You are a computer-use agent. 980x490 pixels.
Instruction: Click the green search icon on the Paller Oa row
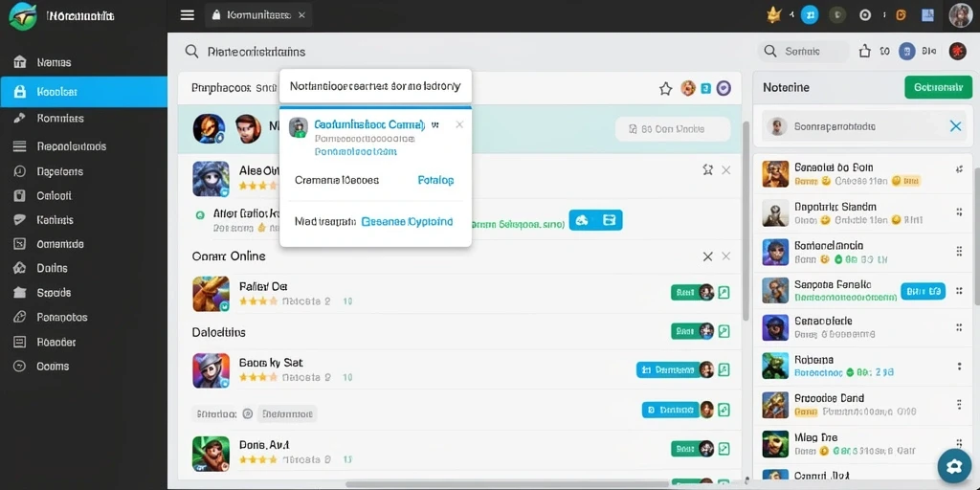pyautogui.click(x=724, y=292)
